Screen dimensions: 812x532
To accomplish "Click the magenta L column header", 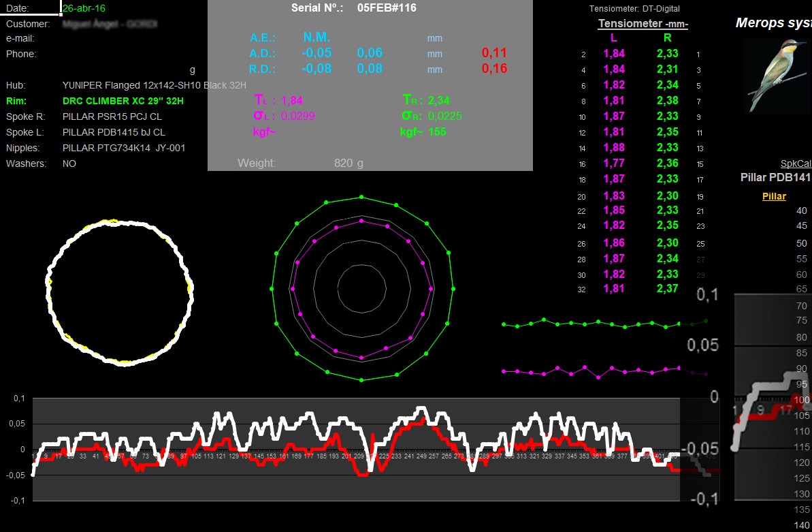I will pos(614,38).
